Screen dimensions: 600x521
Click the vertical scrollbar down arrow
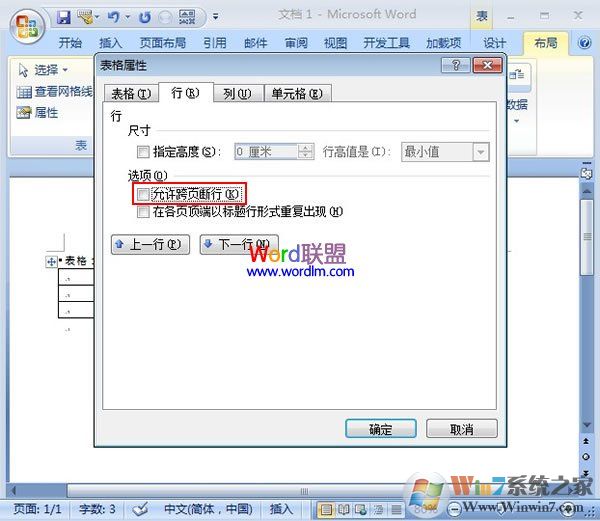click(x=587, y=425)
